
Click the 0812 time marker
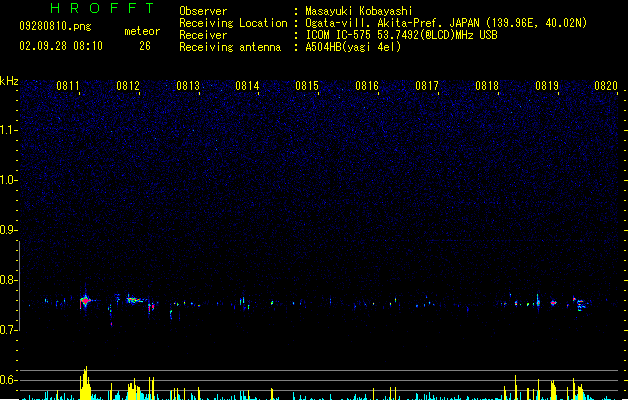(x=128, y=86)
